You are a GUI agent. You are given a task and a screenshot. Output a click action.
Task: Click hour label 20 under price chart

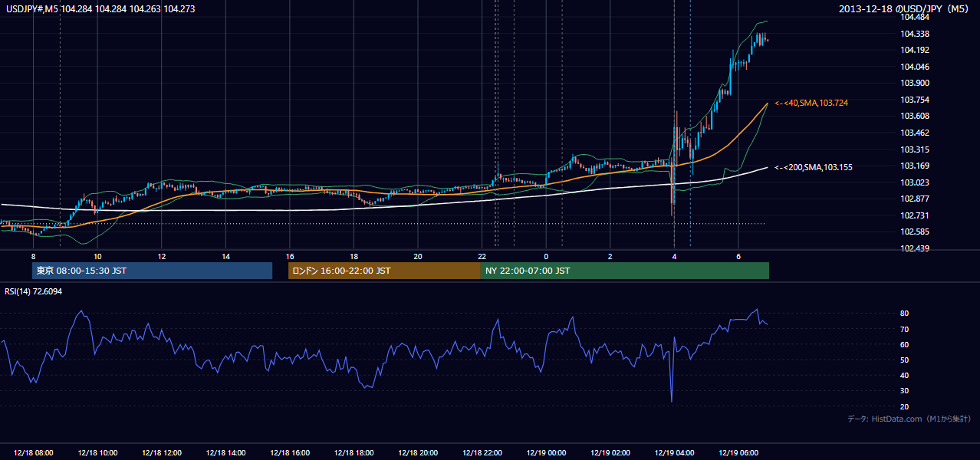[417, 256]
